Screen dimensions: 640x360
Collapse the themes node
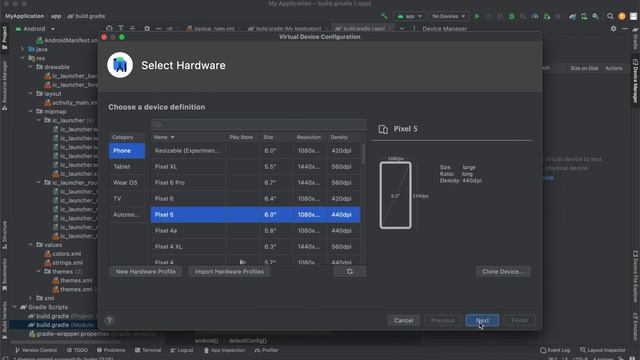[x=39, y=271]
